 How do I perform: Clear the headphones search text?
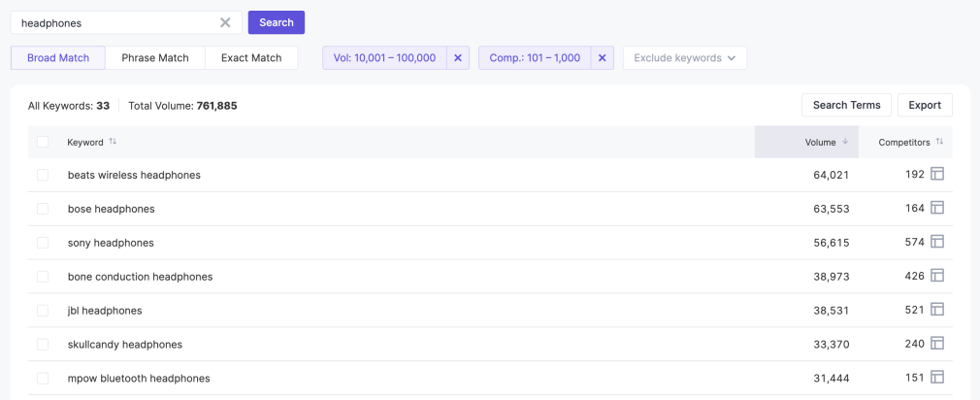pos(225,22)
